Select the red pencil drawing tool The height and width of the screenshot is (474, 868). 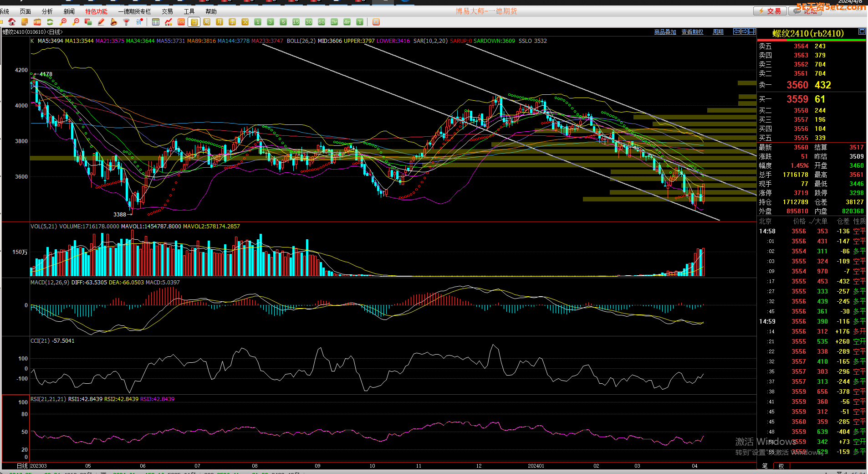coord(101,22)
